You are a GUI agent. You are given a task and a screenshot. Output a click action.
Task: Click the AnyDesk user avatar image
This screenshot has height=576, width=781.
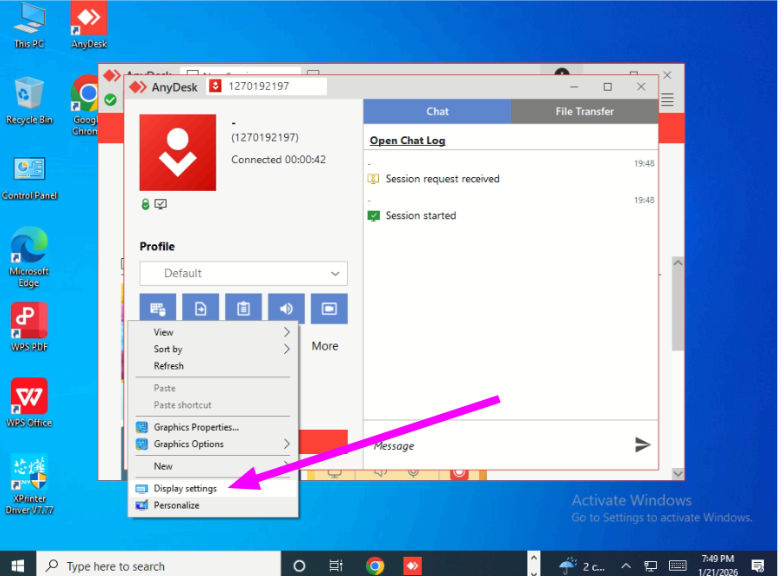177,152
